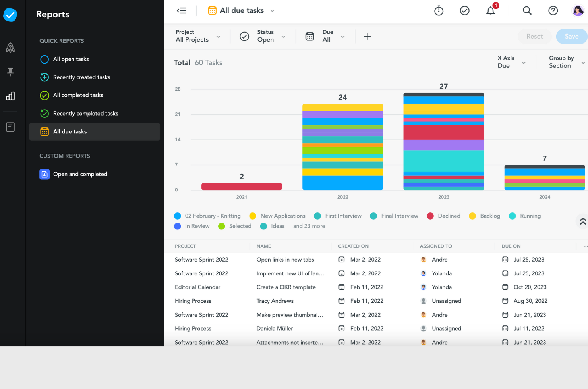Open the Project All Projects dropdown
This screenshot has height=389, width=588.
[x=198, y=36]
